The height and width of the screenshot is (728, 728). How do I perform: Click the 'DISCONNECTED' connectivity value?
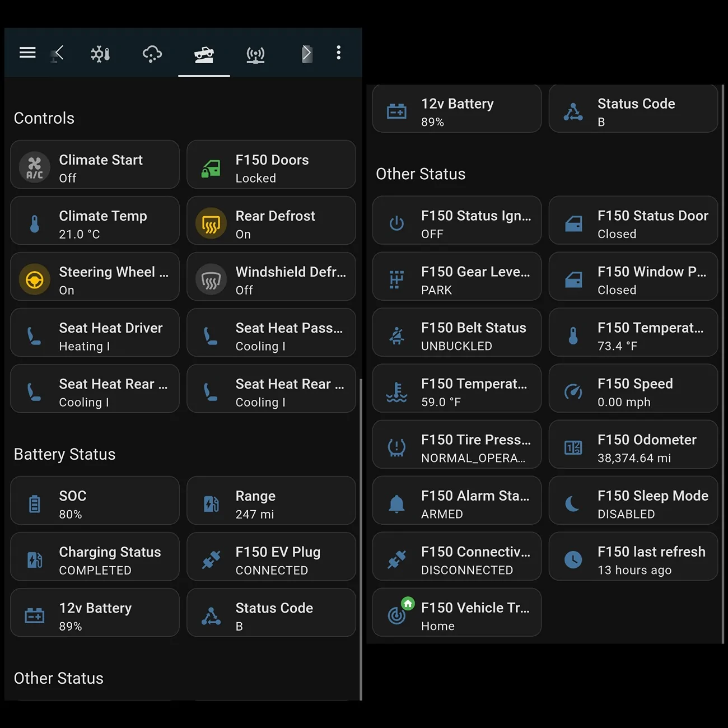(467, 571)
